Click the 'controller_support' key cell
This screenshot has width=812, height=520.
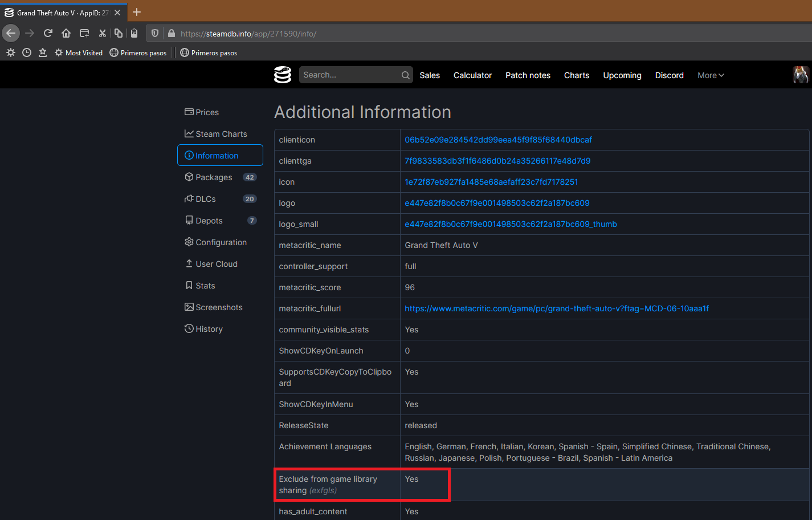[337, 266]
